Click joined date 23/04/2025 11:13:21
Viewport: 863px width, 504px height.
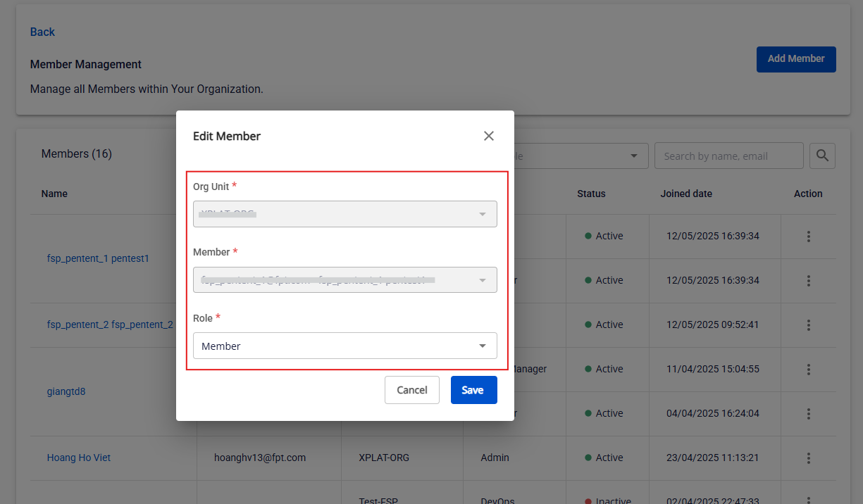point(713,458)
